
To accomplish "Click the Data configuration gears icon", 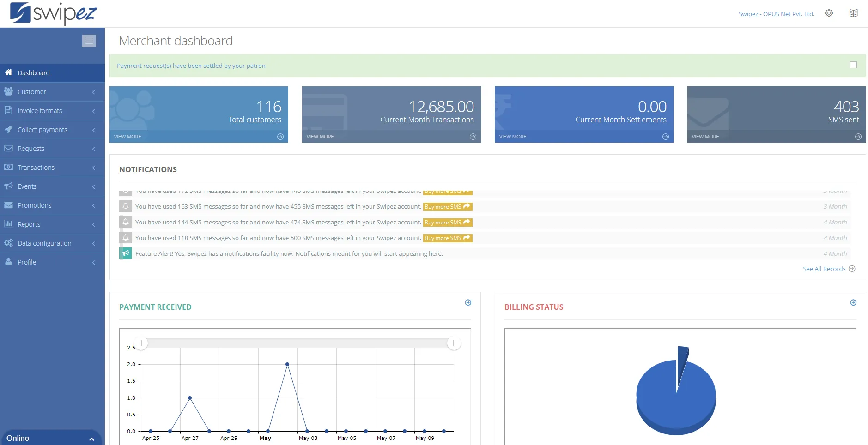I will 9,243.
